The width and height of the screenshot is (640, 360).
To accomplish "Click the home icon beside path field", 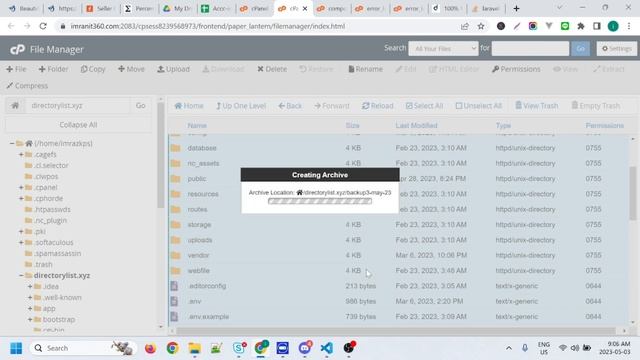I will 15,106.
